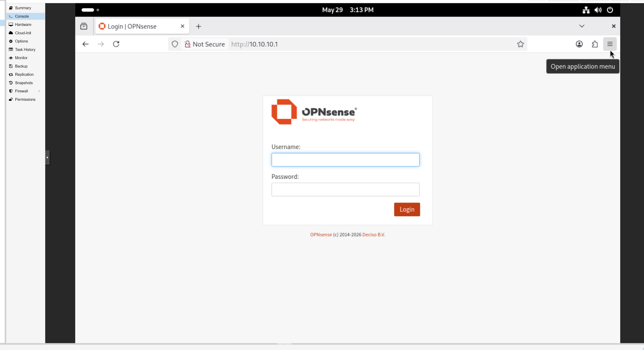Viewport: 644px width, 350px height.
Task: Click the tracking protection shield icon
Action: pos(175,44)
